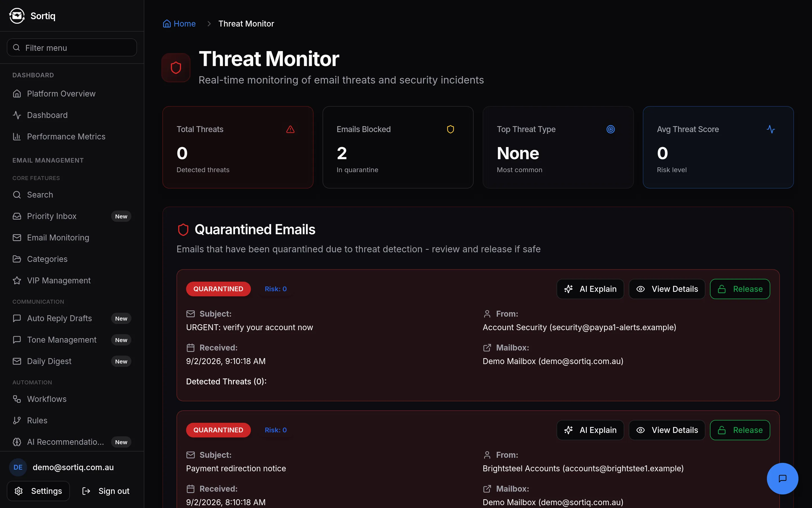Click the AI Recommendations brain icon
The width and height of the screenshot is (812, 508).
pyautogui.click(x=17, y=442)
